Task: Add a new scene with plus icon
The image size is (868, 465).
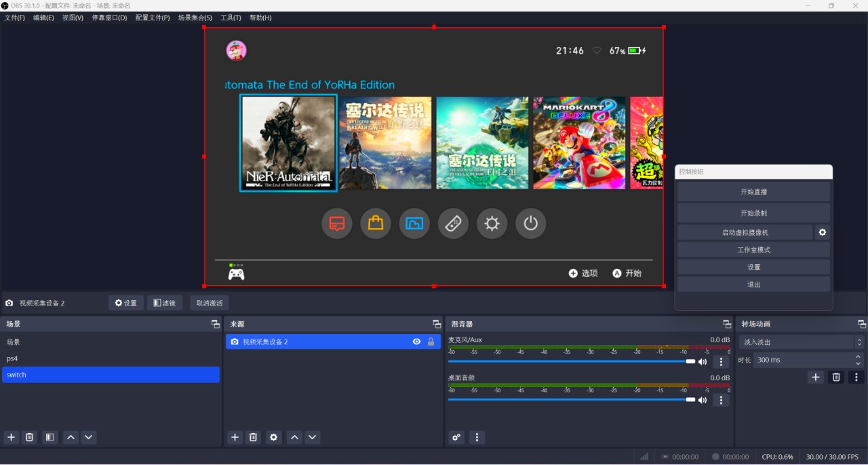Action: (x=11, y=437)
